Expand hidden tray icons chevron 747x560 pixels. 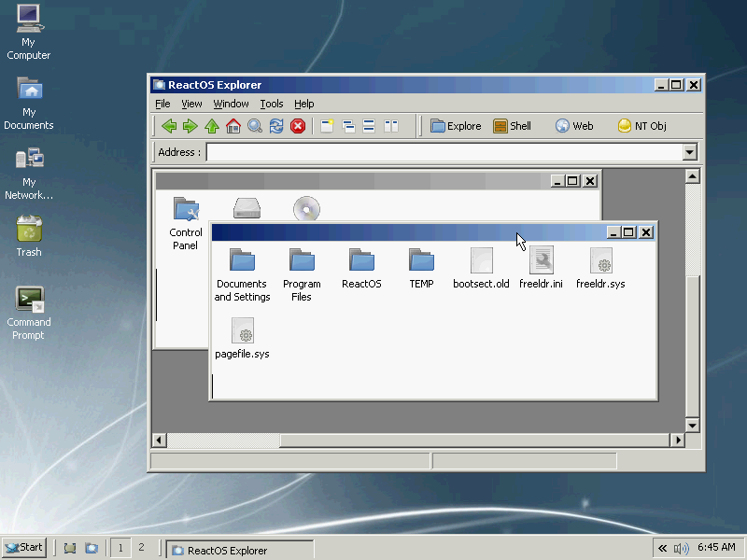click(x=662, y=549)
